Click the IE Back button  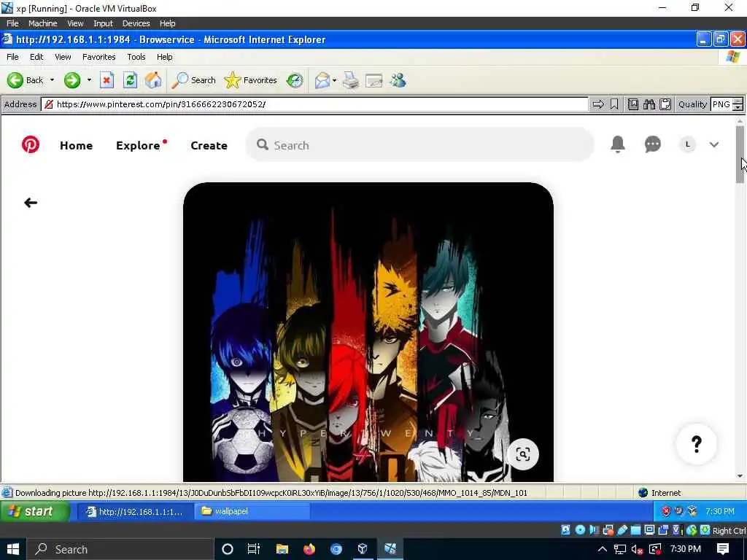26,80
